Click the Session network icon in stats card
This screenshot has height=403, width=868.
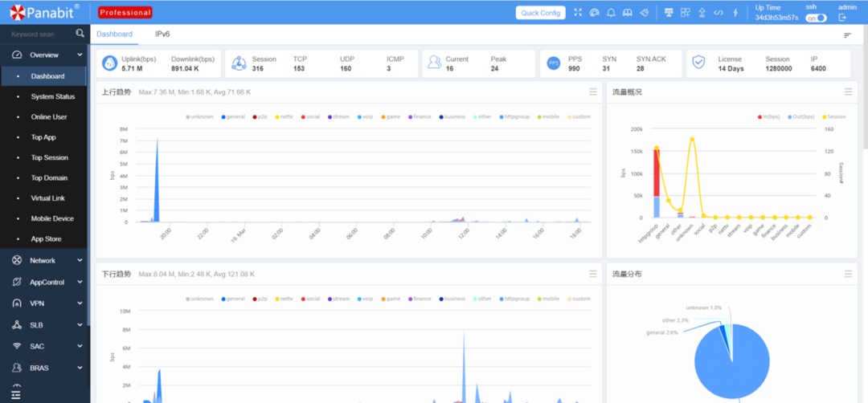[239, 63]
